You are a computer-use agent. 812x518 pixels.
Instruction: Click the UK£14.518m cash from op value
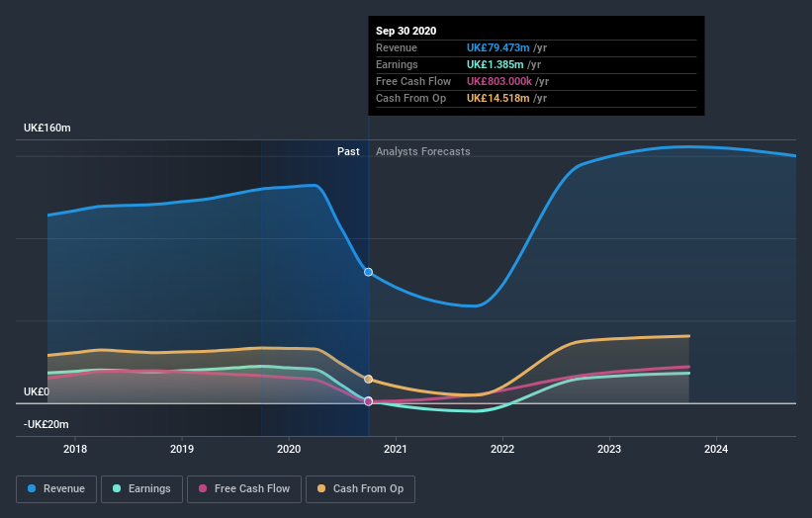(498, 98)
